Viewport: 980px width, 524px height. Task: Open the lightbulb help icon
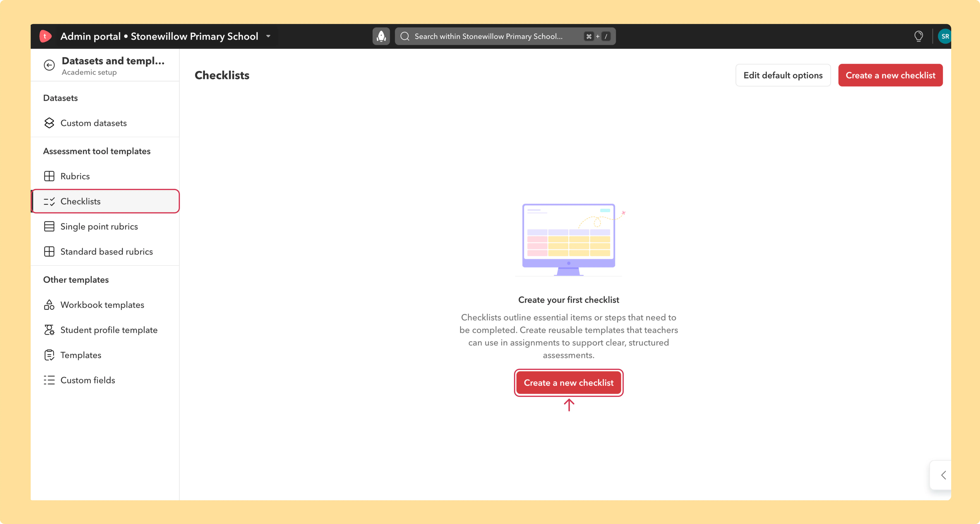[x=918, y=36]
